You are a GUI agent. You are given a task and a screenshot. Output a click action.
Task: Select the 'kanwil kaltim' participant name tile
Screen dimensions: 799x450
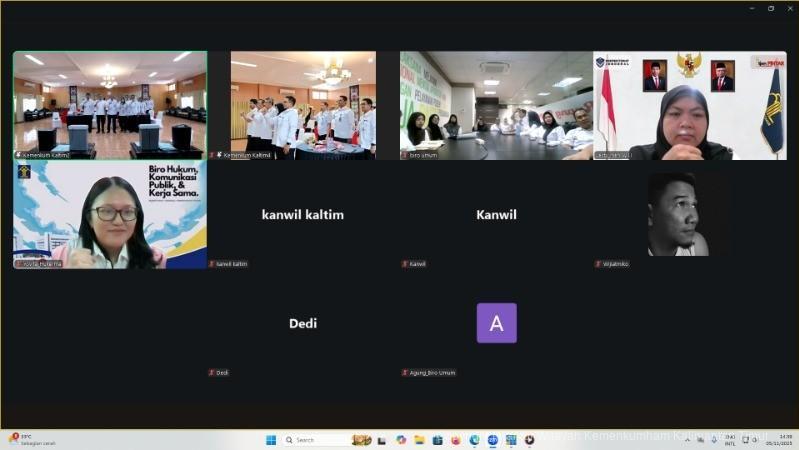click(x=303, y=215)
